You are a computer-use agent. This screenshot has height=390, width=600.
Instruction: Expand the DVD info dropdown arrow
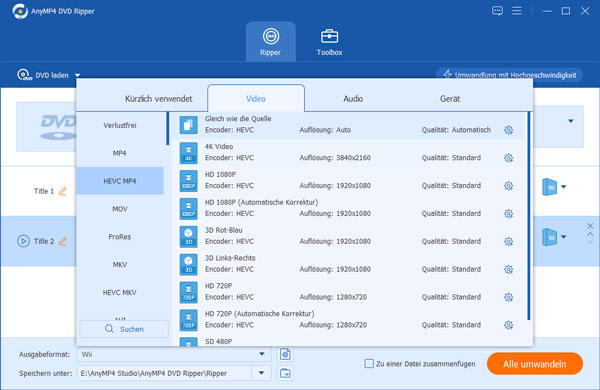coord(571,121)
